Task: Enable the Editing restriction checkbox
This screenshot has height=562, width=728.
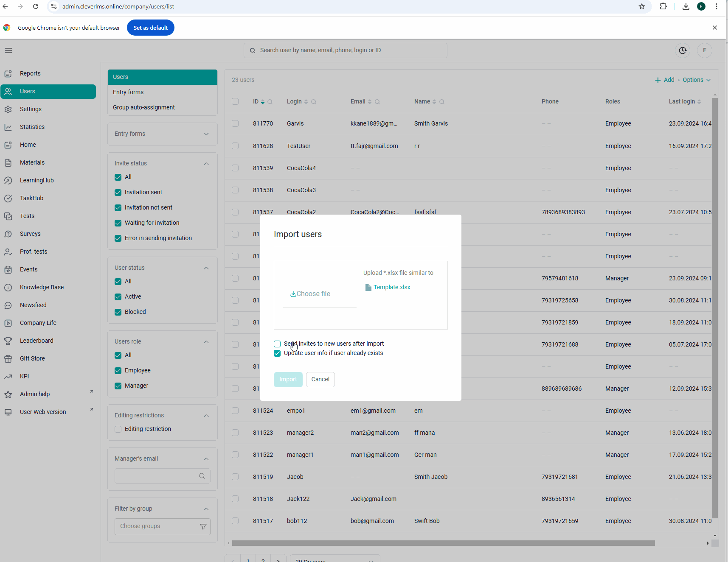Action: coord(118,429)
